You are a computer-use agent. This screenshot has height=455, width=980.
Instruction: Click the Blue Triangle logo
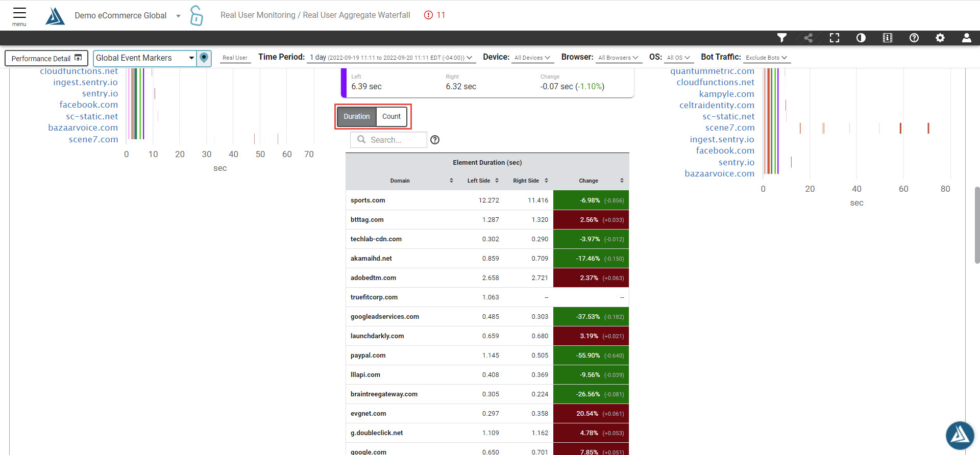[x=55, y=16]
